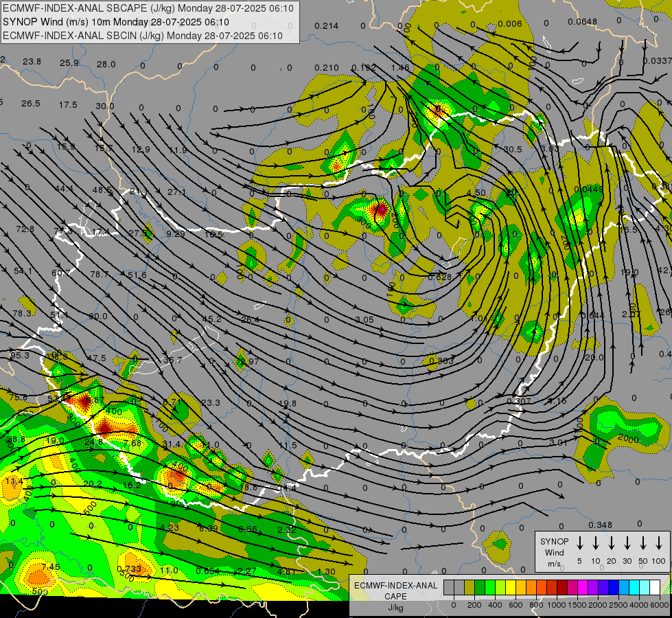Click the map value 30.5

(x=513, y=149)
